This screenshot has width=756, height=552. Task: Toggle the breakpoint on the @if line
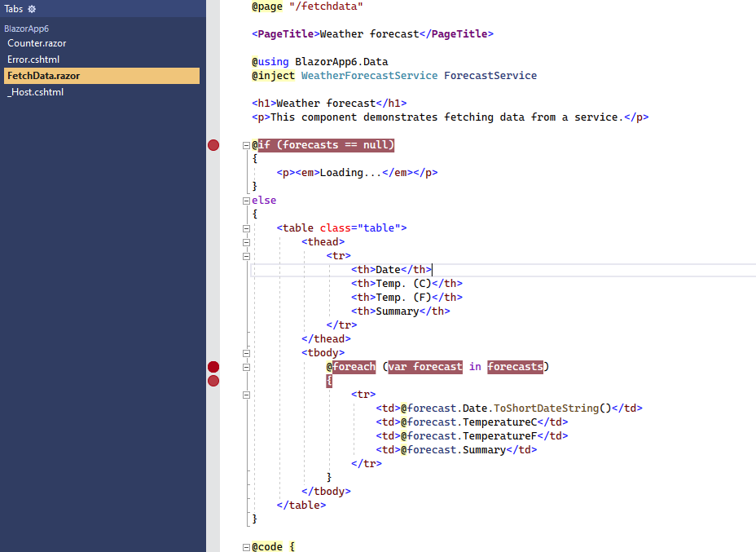click(213, 145)
